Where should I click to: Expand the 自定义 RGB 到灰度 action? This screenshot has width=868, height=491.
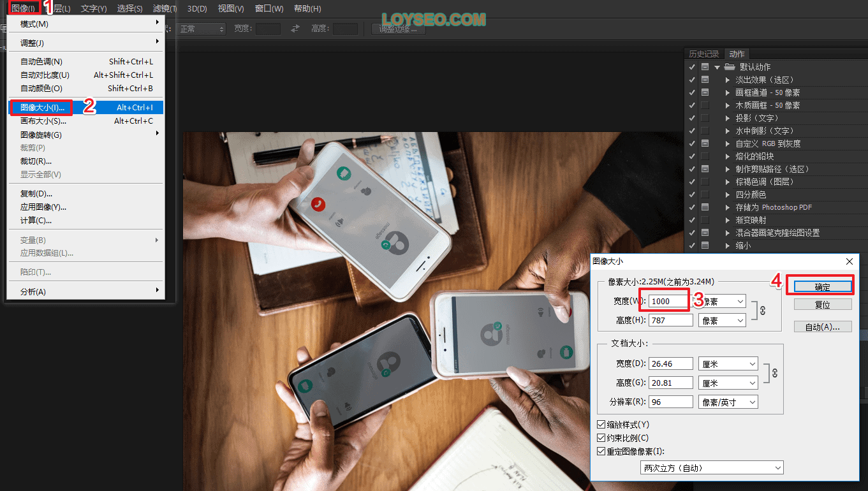(x=728, y=143)
